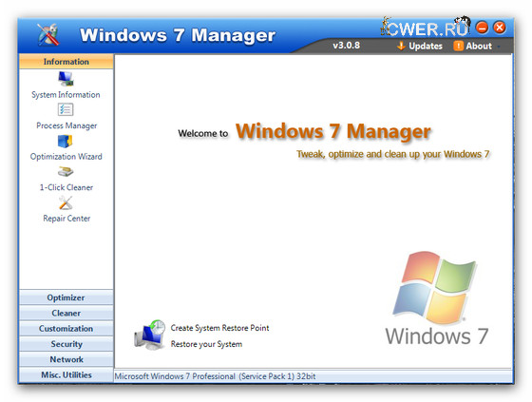Launch the Process Manager icon
Screen dimensions: 532x402
click(x=66, y=109)
